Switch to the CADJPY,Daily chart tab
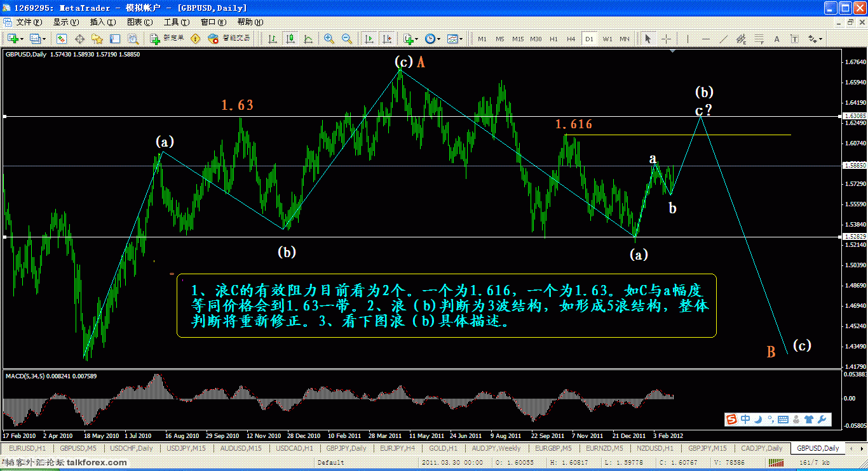Viewport: 868px width, 471px height. pyautogui.click(x=762, y=448)
